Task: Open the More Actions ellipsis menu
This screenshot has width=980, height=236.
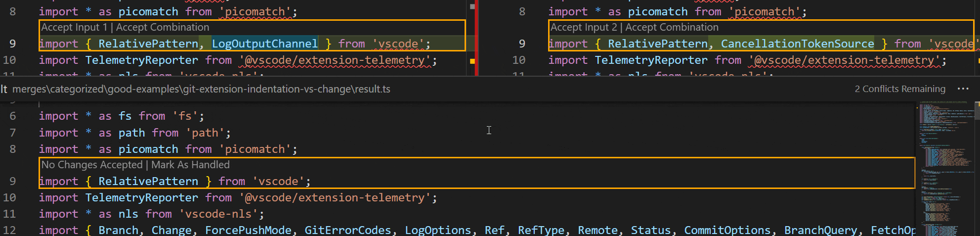Action: tap(963, 89)
